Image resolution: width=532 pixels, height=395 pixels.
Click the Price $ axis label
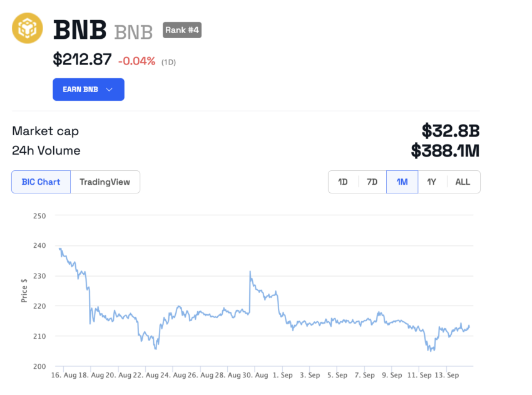pyautogui.click(x=23, y=290)
